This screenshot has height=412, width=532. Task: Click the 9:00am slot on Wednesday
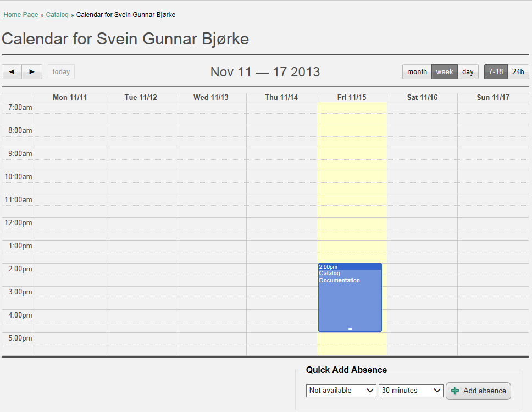(211, 154)
